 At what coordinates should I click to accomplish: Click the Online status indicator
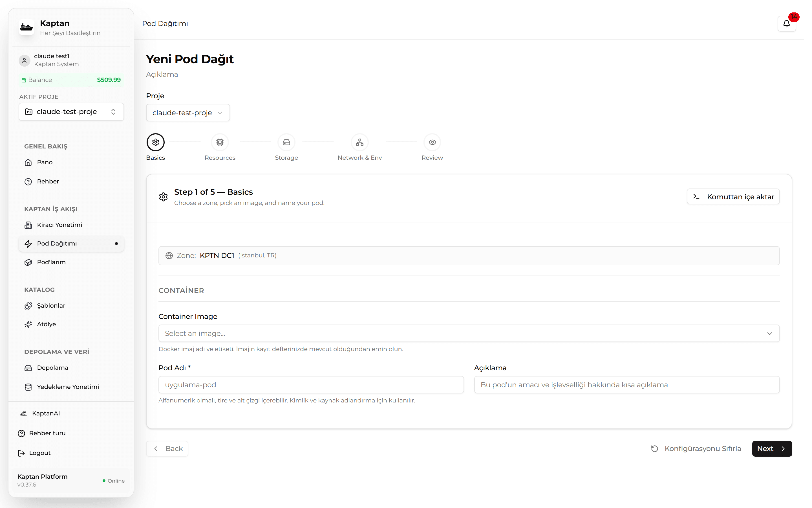pos(113,481)
